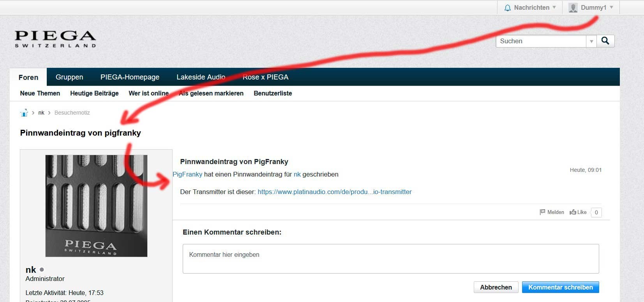Open the Lakeside Audio tab
The image size is (644, 302).
201,77
